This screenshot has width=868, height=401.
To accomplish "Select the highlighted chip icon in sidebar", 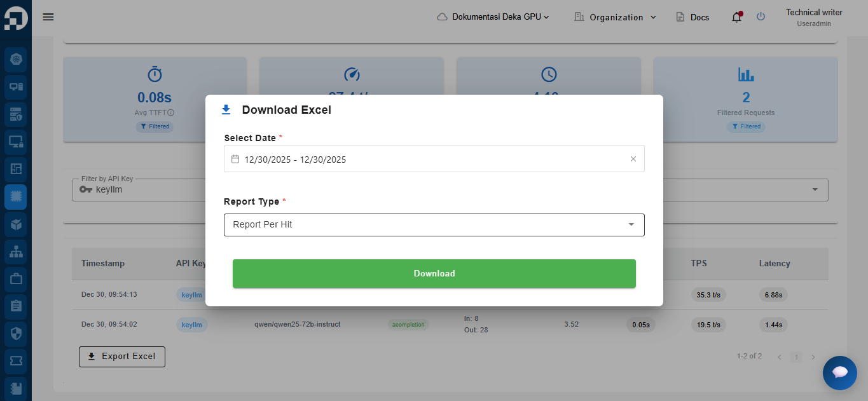I will pyautogui.click(x=16, y=197).
